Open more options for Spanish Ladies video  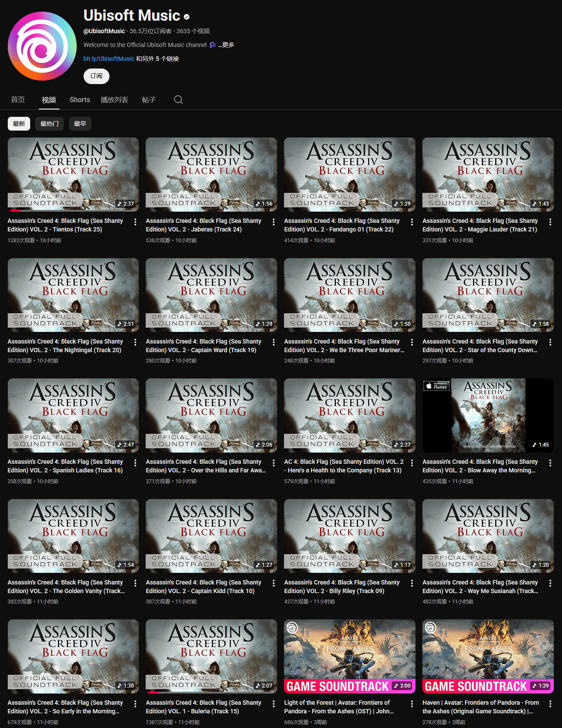[135, 463]
